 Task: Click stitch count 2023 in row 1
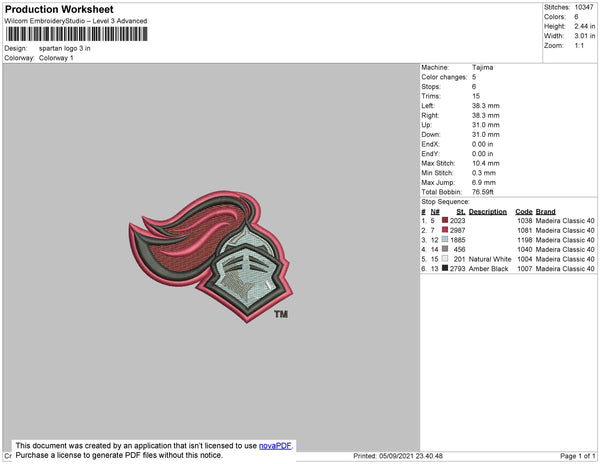coord(457,221)
